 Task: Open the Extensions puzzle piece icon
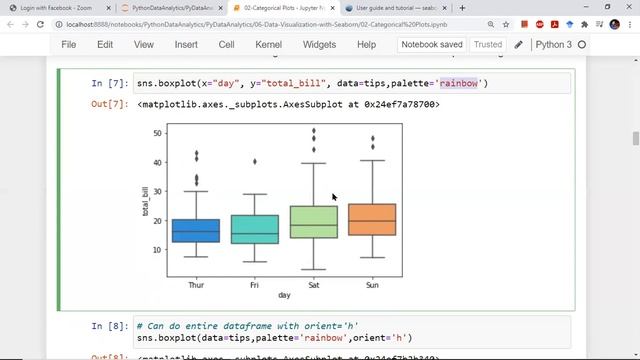coord(584,24)
